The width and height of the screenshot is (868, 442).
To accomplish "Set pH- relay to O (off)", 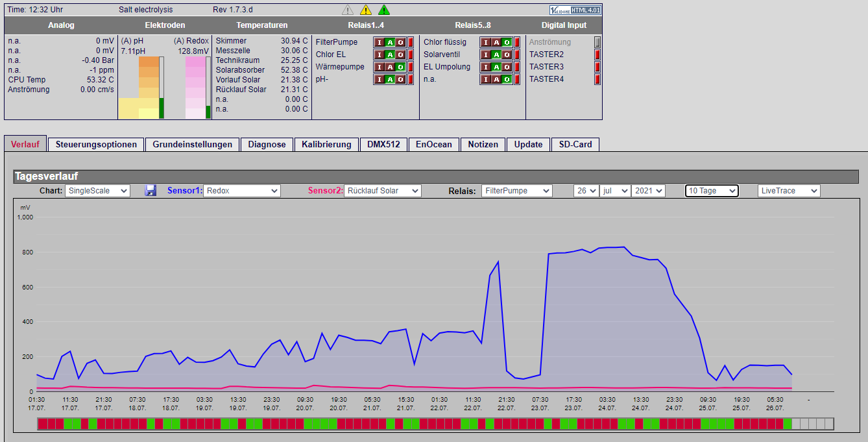I will click(400, 79).
